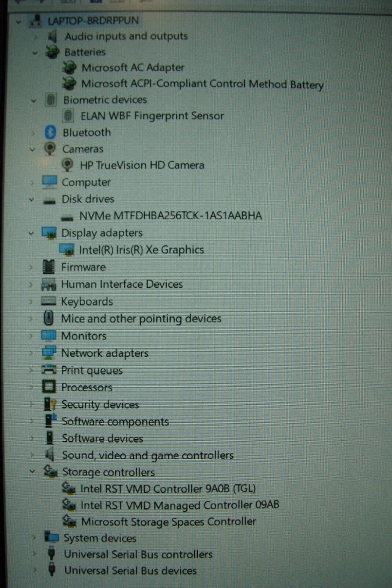This screenshot has height=588, width=392.
Task: Click the Processors category icon
Action: (x=49, y=387)
